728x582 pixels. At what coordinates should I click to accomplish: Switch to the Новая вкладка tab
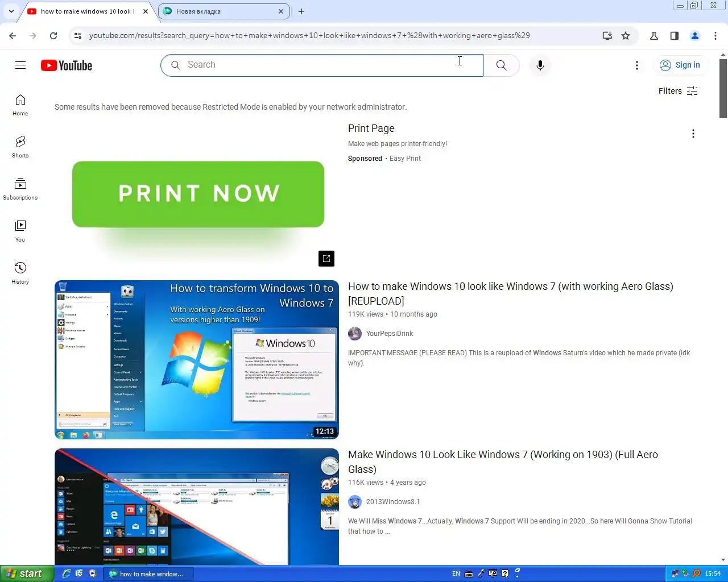[x=224, y=11]
